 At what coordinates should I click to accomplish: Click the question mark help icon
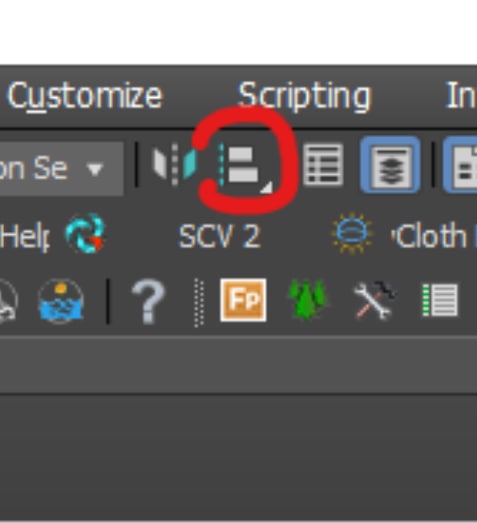pos(148,302)
